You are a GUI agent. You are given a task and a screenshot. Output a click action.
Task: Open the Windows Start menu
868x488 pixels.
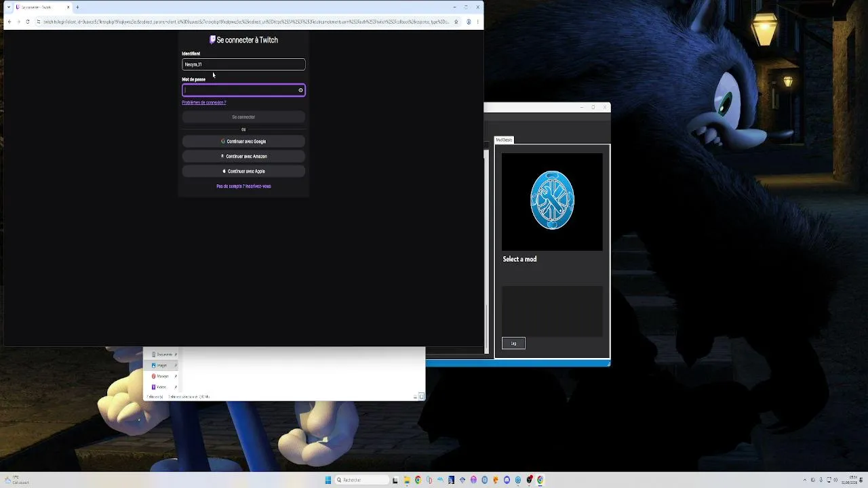coord(328,480)
